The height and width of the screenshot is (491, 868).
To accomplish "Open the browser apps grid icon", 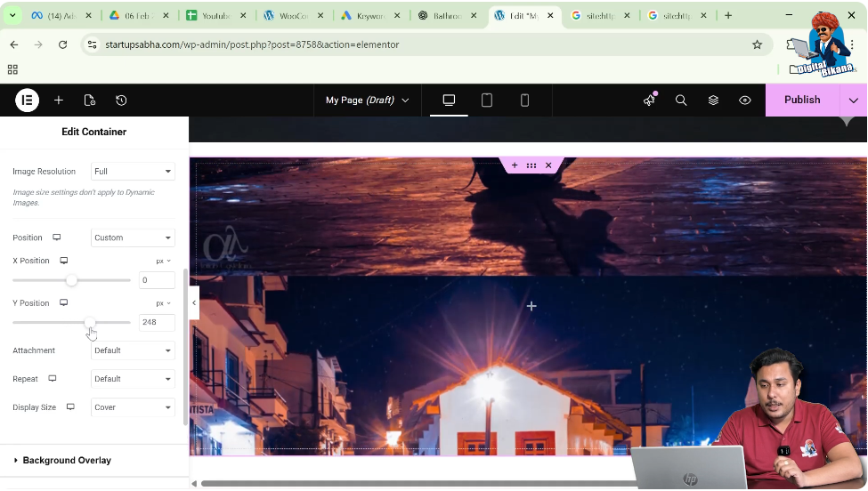I will pos(12,69).
